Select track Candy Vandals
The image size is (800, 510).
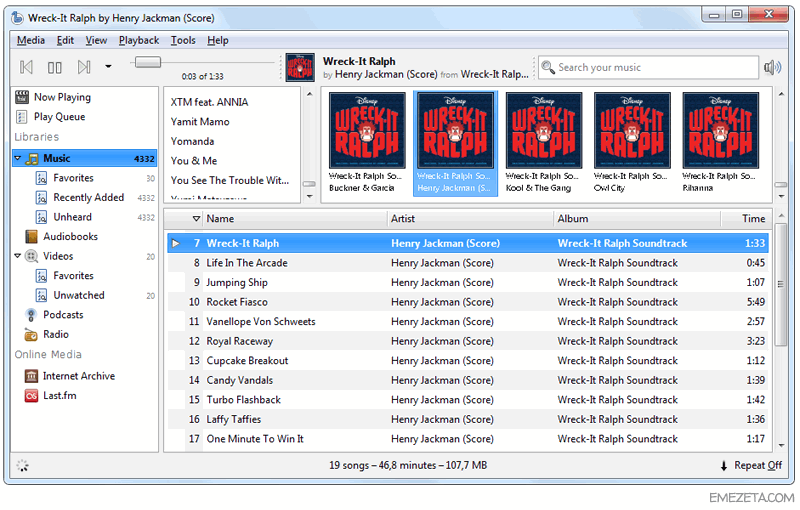[468, 380]
